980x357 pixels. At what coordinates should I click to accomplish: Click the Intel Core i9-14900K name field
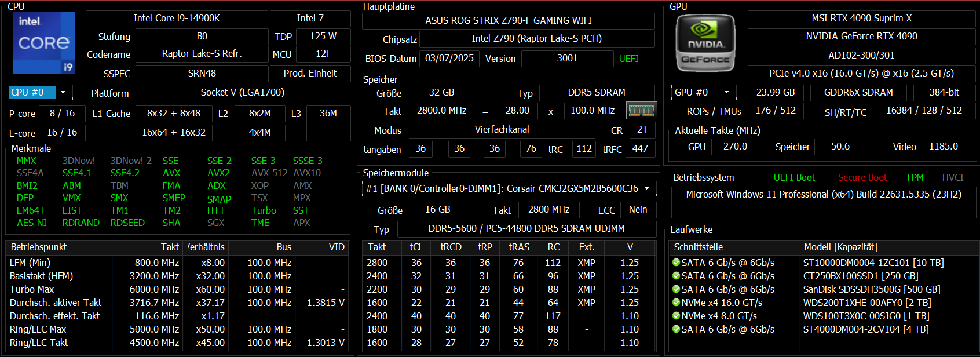177,18
